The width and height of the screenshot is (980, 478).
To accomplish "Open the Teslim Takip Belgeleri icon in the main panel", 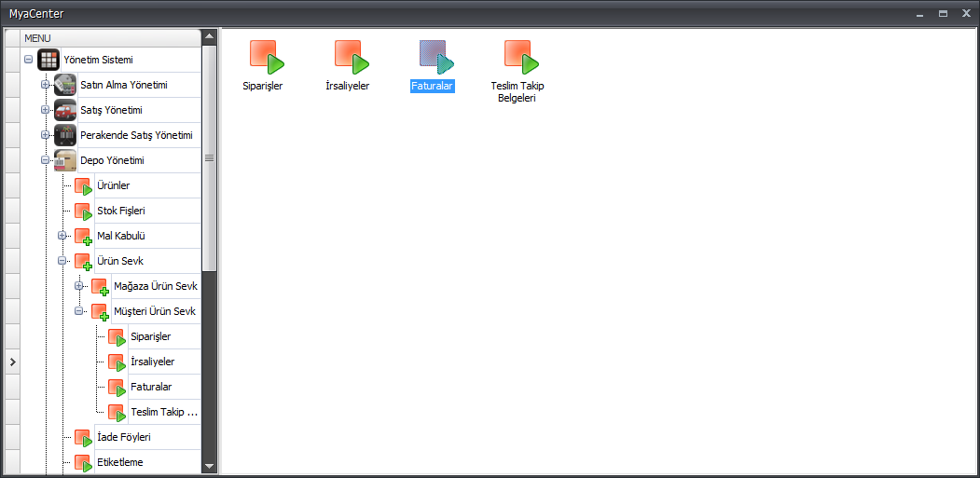I will tap(521, 58).
